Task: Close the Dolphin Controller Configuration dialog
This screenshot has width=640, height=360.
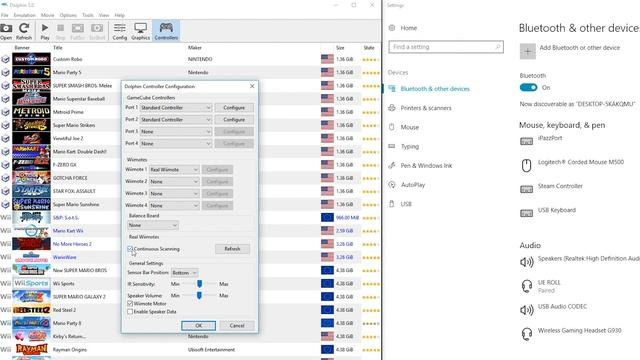Action: (x=252, y=86)
